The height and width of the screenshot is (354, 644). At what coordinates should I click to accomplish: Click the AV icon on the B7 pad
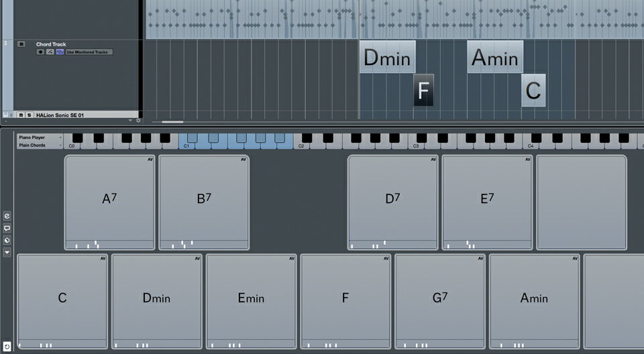[244, 160]
